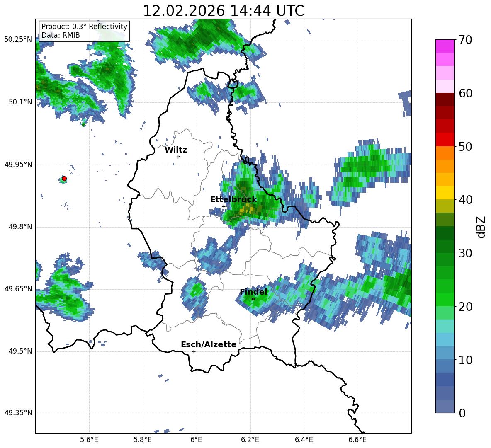
Task: Click the 49.35°N latitude label
Action: point(18,413)
